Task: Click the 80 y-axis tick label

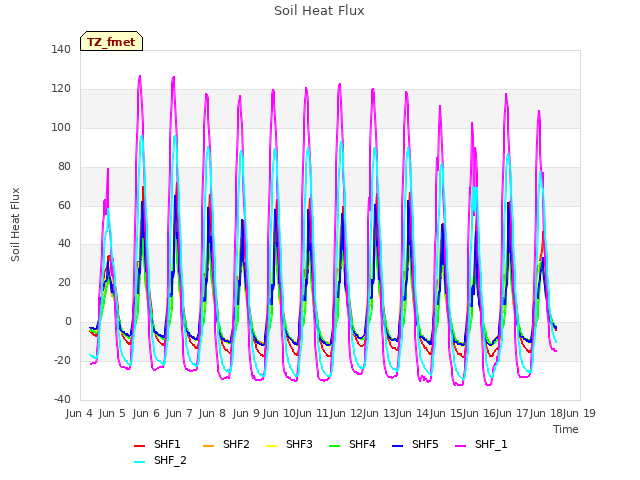Action: coord(64,167)
